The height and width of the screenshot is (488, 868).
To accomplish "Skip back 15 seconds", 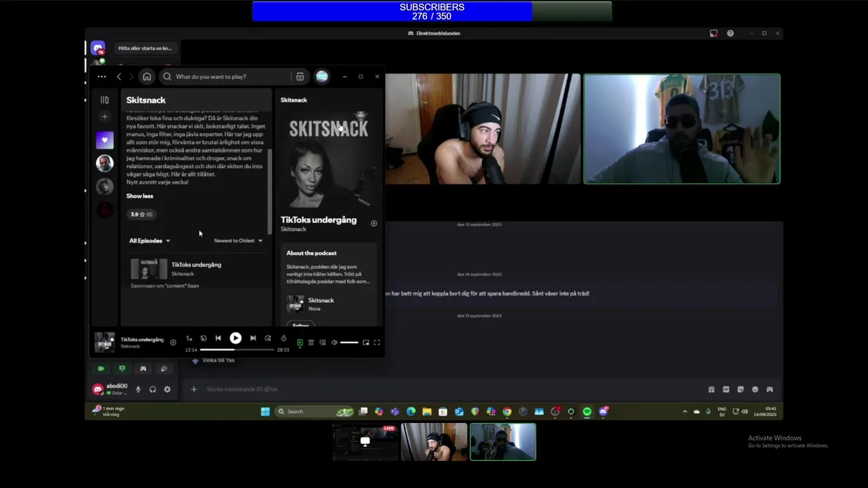I will click(203, 338).
